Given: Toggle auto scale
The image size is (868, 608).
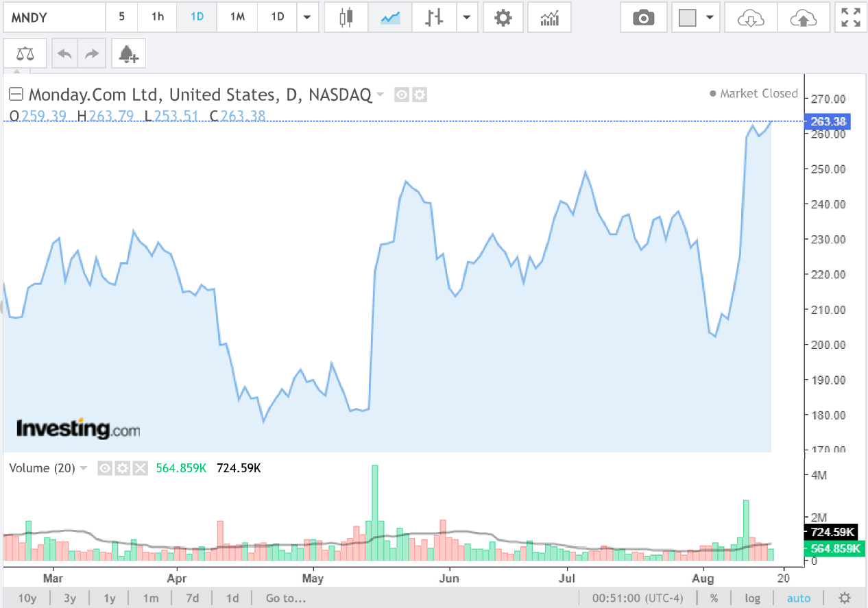Looking at the screenshot, I should point(799,598).
